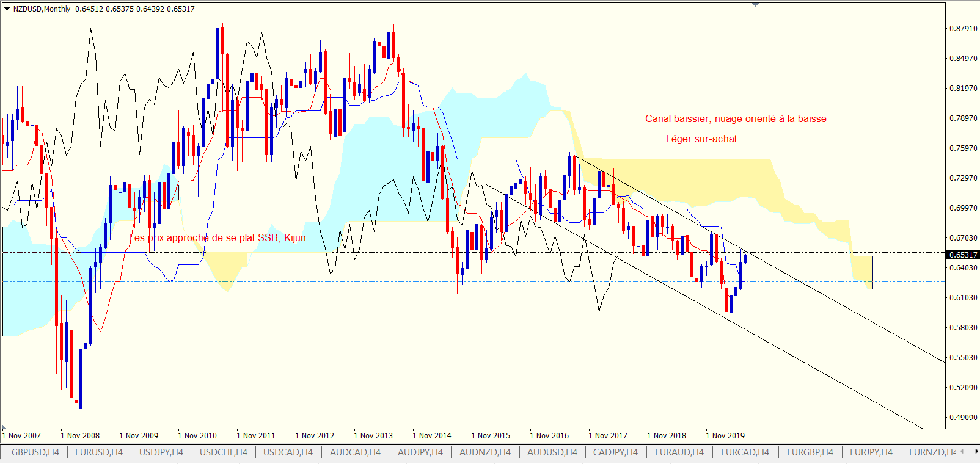Open the USDJPY,H4 chart tab
This screenshot has width=980, height=464.
click(161, 452)
